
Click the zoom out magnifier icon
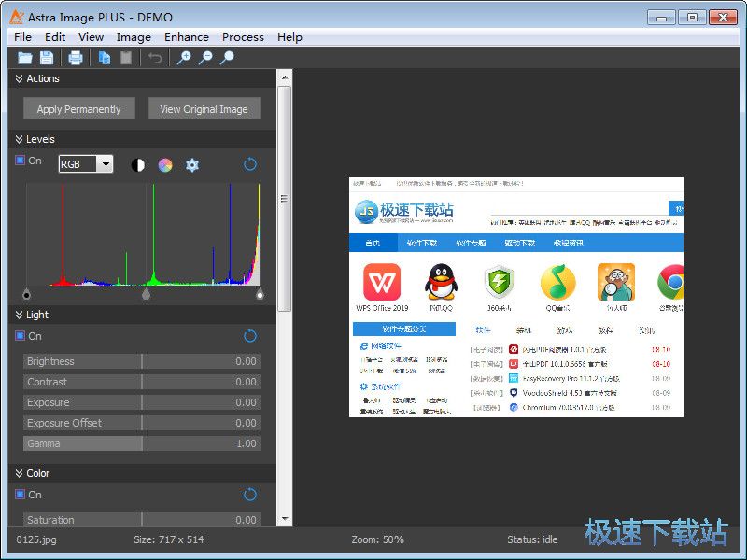[205, 58]
